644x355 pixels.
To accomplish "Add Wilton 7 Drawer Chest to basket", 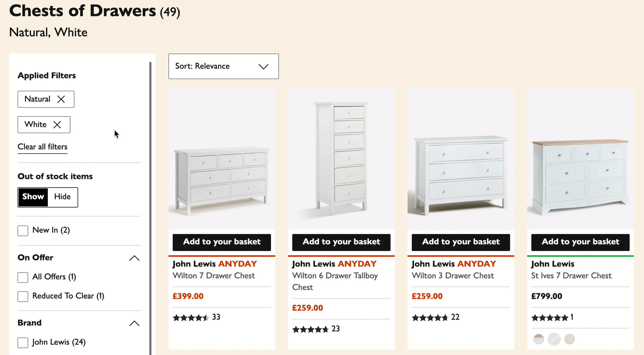I will tap(222, 242).
